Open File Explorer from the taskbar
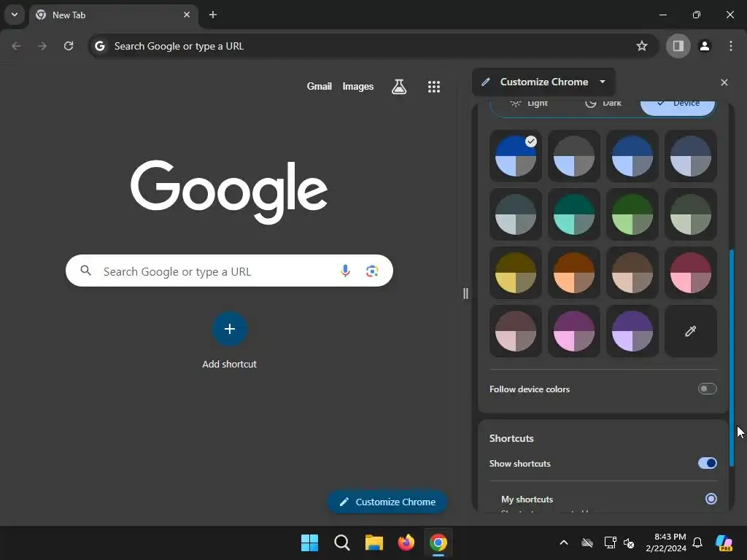 point(374,542)
